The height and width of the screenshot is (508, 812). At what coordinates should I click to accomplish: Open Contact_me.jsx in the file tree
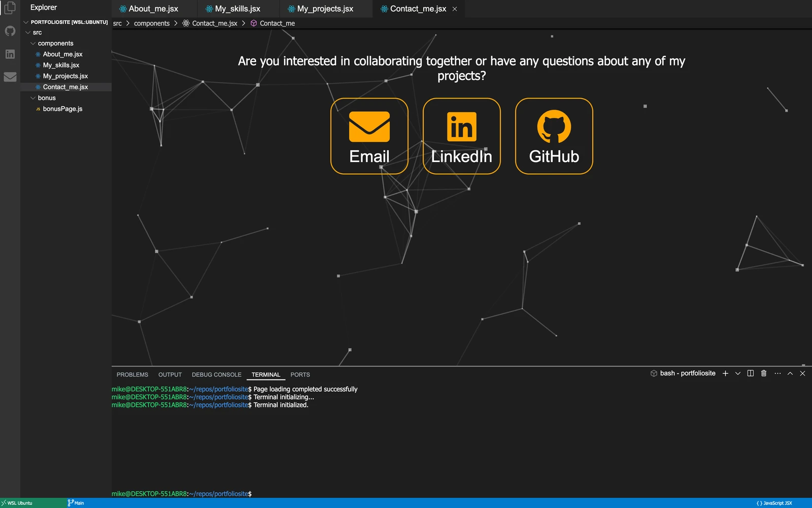[x=65, y=87]
